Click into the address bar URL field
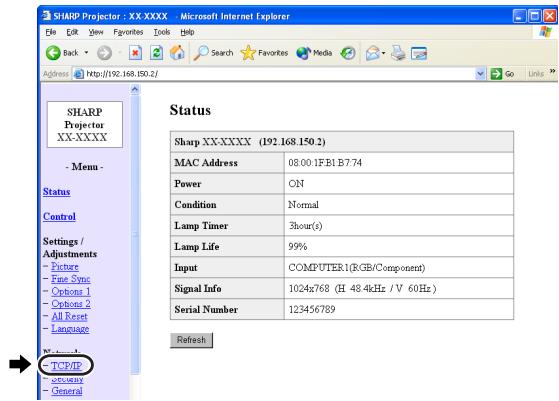559x401 pixels. coord(275,74)
